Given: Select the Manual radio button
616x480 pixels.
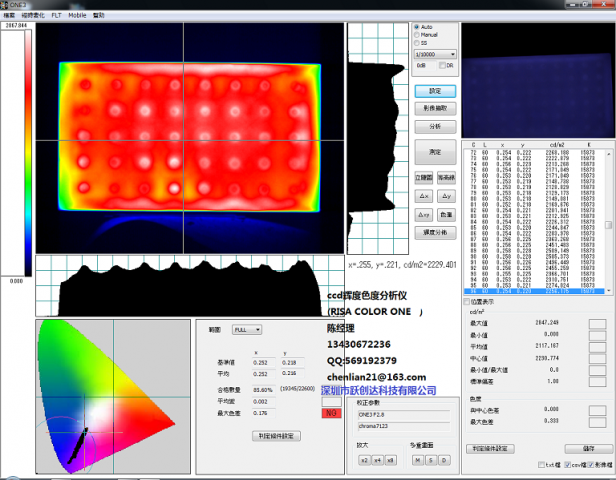Looking at the screenshot, I should pos(416,34).
